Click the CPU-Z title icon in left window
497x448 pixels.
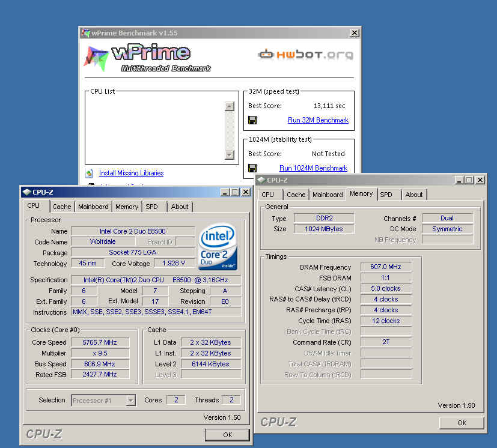click(27, 192)
